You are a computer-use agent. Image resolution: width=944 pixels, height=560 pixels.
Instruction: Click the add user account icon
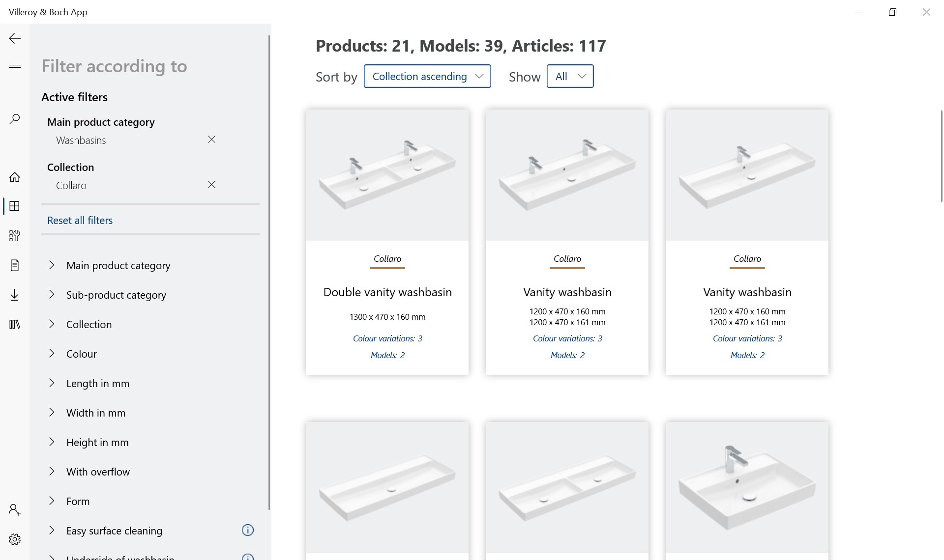pyautogui.click(x=15, y=510)
